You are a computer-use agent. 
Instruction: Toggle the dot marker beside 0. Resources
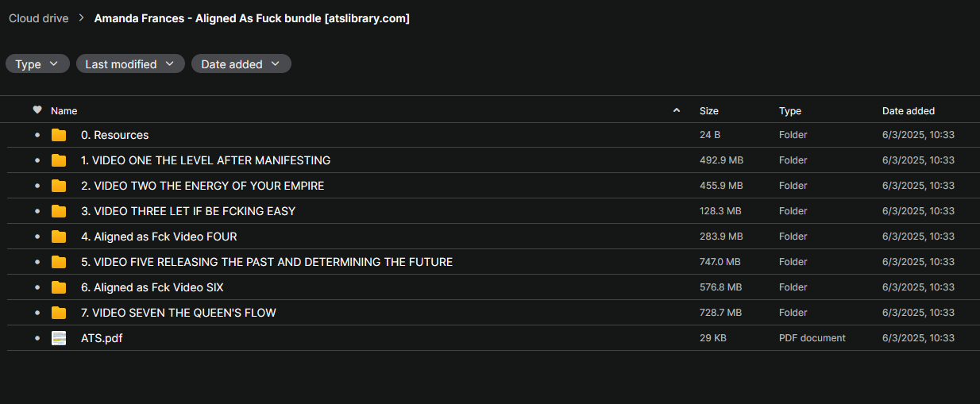tap(37, 135)
